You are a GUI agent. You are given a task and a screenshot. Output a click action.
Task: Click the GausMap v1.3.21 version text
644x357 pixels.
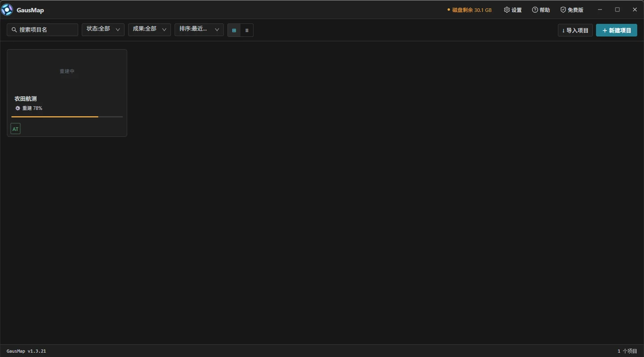click(26, 351)
